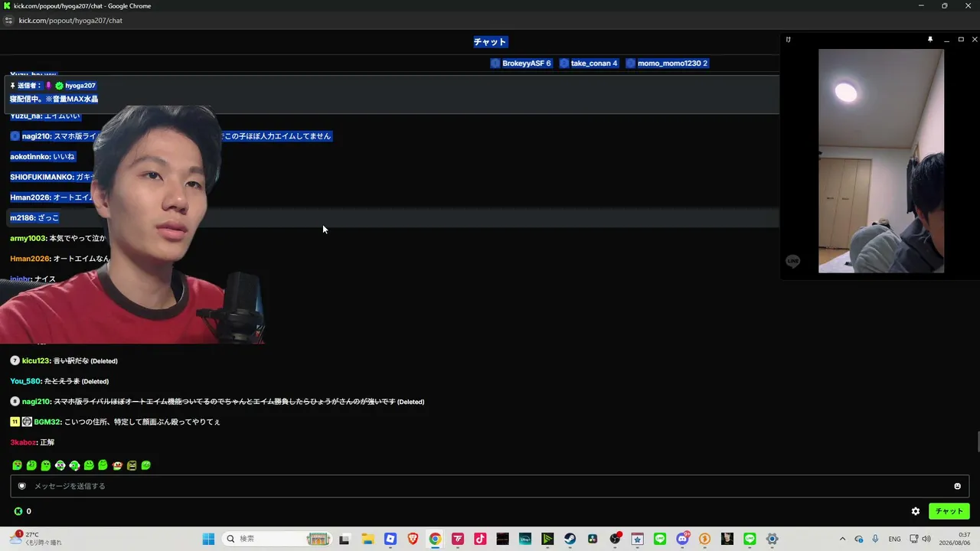Click the webcam overlay of streamer
This screenshot has width=980, height=551.
pos(132,225)
